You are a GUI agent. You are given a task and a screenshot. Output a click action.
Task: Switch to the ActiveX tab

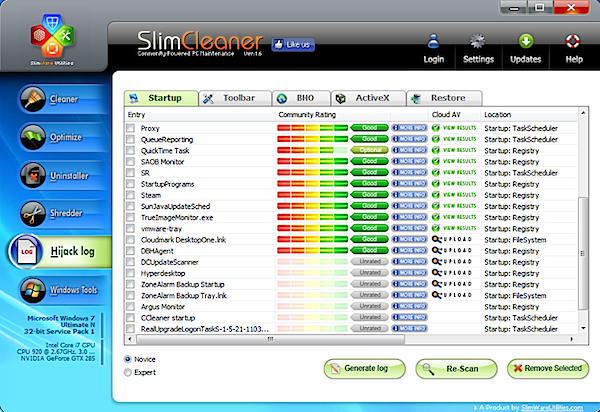pos(368,98)
